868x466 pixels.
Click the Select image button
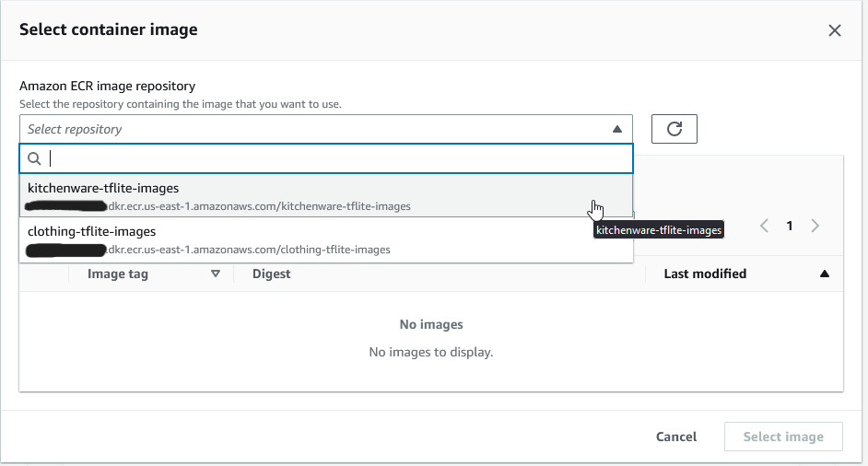(783, 437)
